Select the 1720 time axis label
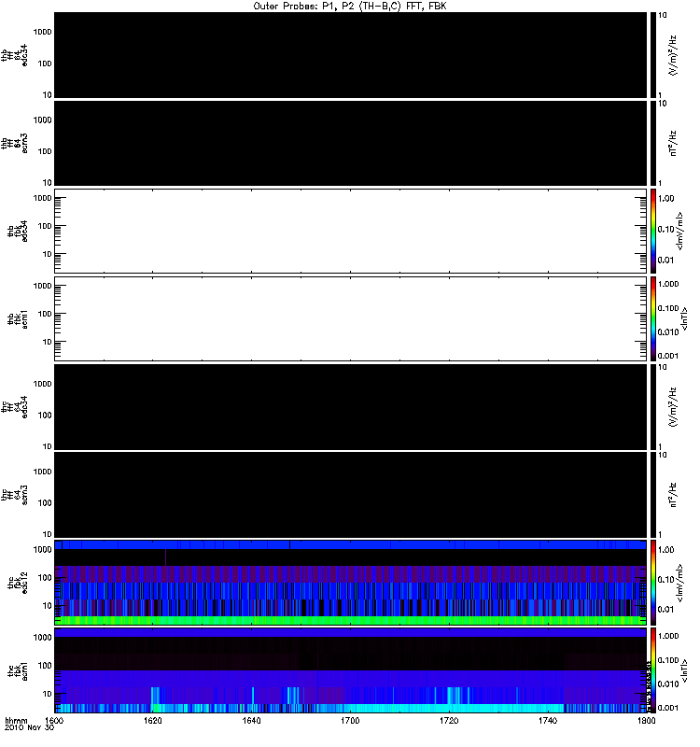 tap(449, 720)
